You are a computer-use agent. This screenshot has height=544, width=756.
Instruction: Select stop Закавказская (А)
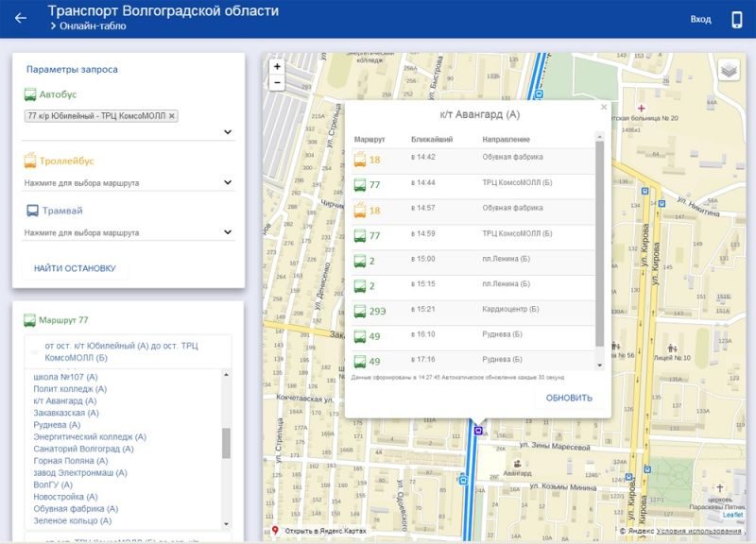[x=66, y=413]
